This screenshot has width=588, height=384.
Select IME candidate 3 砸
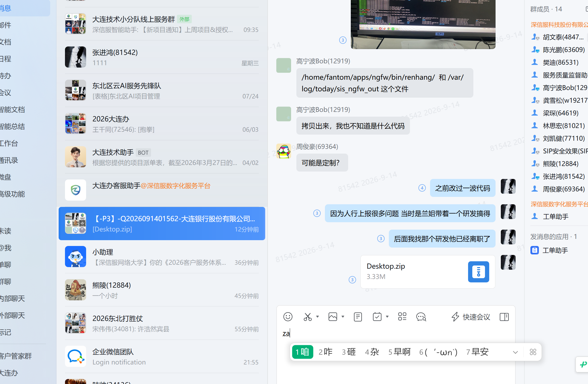click(x=348, y=352)
